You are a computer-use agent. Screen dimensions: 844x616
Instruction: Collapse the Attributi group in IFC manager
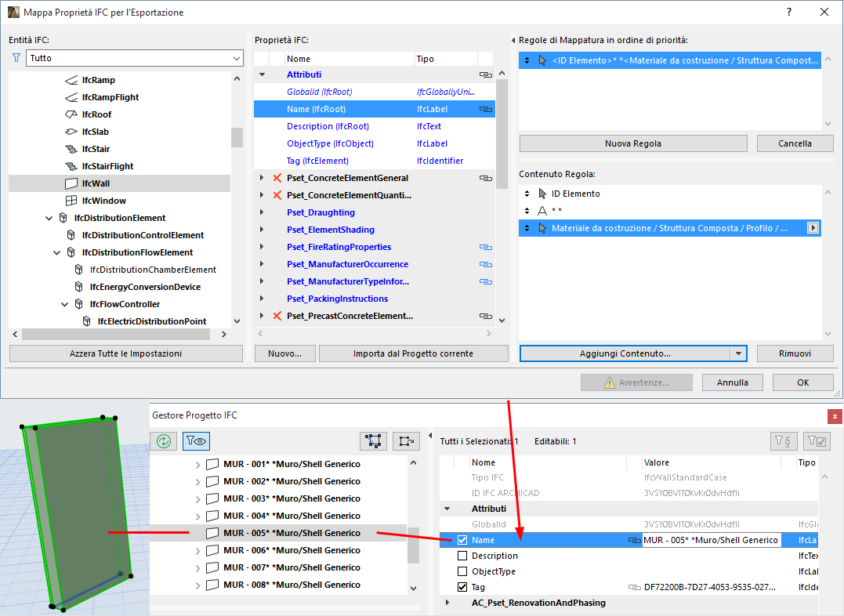(x=447, y=509)
